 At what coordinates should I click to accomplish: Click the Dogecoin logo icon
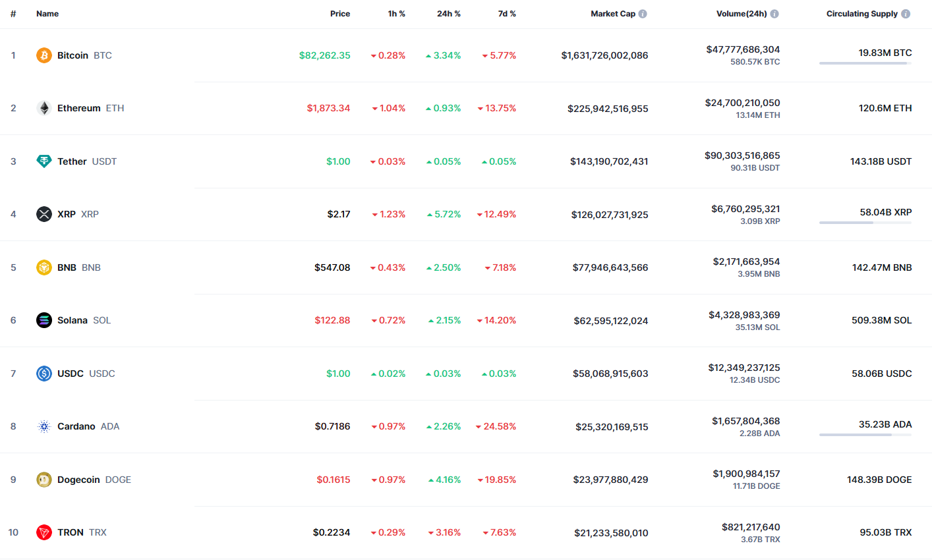tap(44, 480)
